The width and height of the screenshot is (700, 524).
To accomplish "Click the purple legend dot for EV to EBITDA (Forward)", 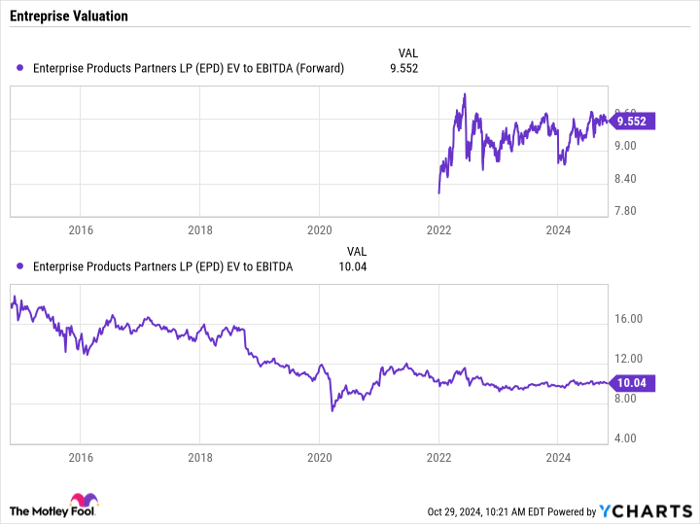I will tap(20, 68).
